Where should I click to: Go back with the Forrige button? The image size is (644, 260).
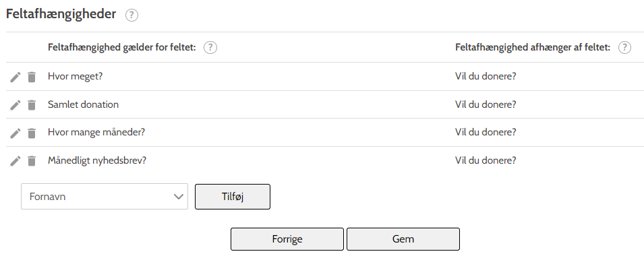287,239
